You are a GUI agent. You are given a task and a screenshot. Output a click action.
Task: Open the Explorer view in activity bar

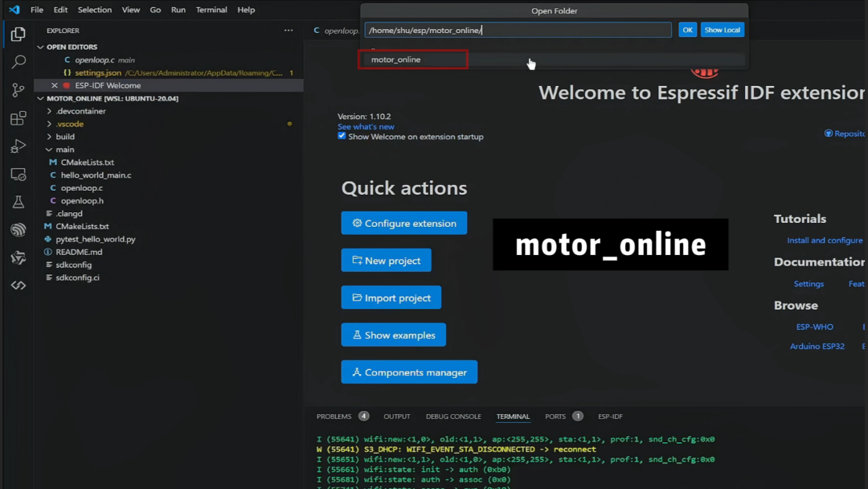point(18,35)
